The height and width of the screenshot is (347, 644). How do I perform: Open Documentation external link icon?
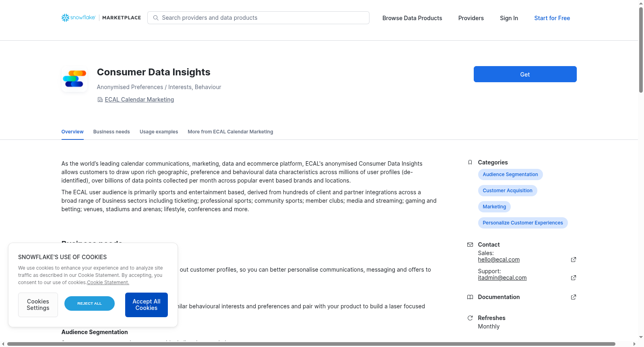(x=574, y=297)
